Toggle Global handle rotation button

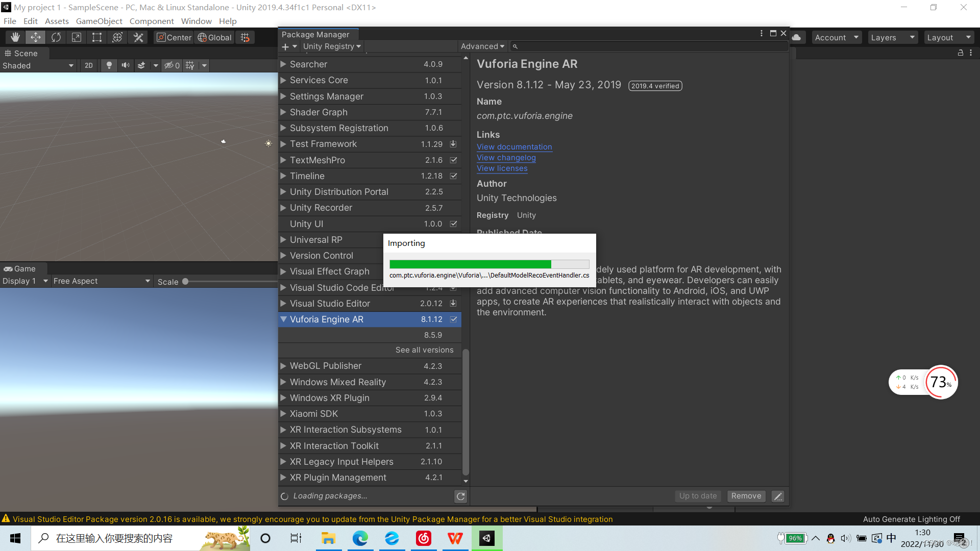pos(215,37)
